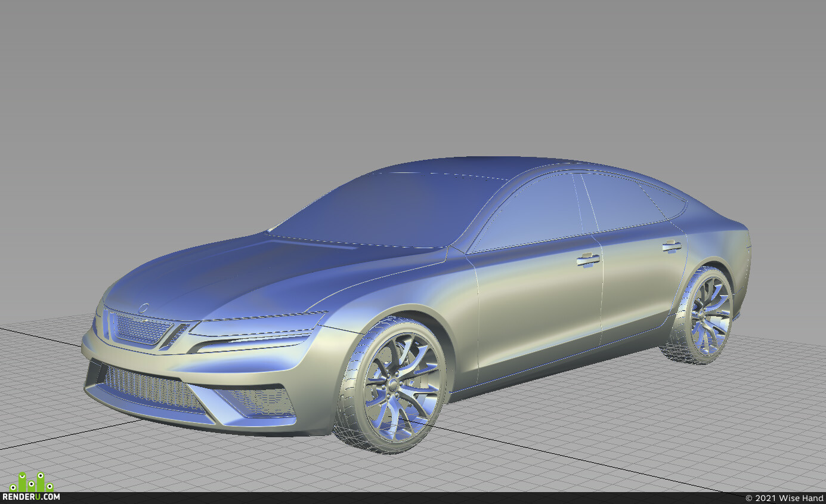The width and height of the screenshot is (826, 504).
Task: Click the front door handle
Action: pos(588,259)
